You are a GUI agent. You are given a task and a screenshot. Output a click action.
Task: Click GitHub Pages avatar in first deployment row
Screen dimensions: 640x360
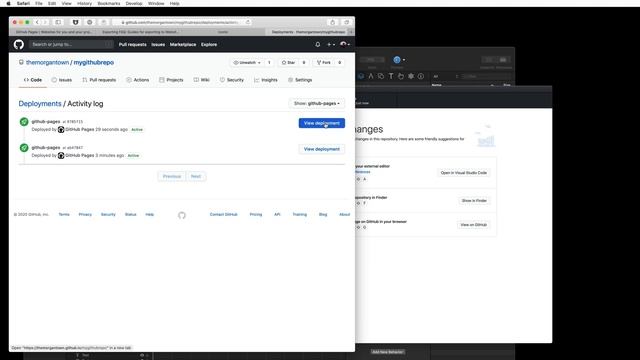(61, 129)
